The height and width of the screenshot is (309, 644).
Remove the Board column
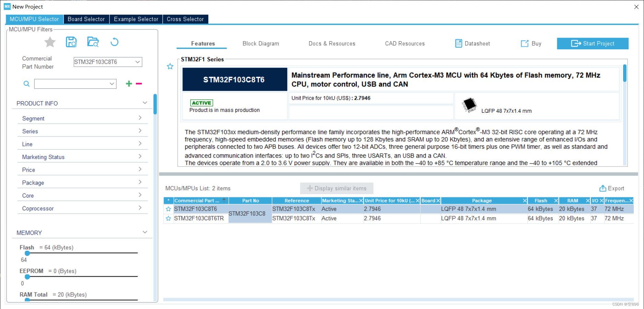[x=438, y=201]
